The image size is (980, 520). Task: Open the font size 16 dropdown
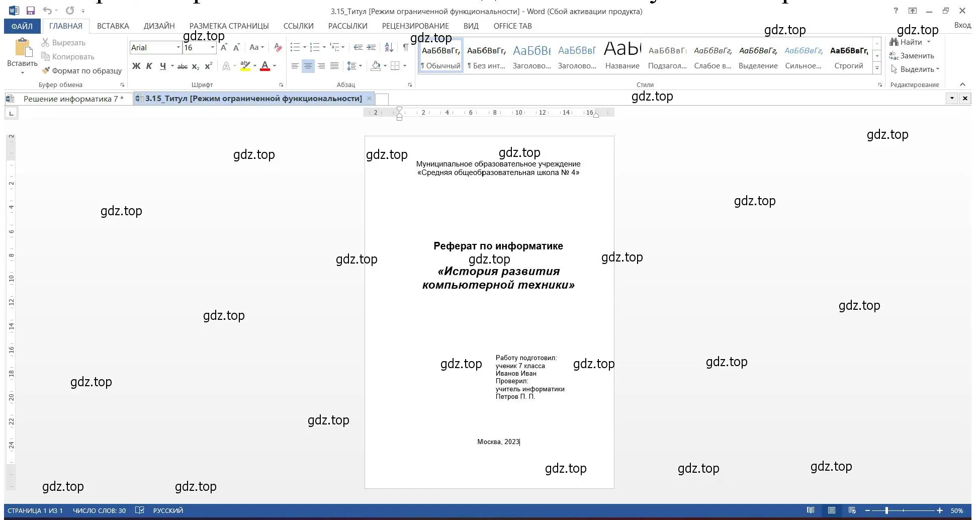pyautogui.click(x=213, y=47)
